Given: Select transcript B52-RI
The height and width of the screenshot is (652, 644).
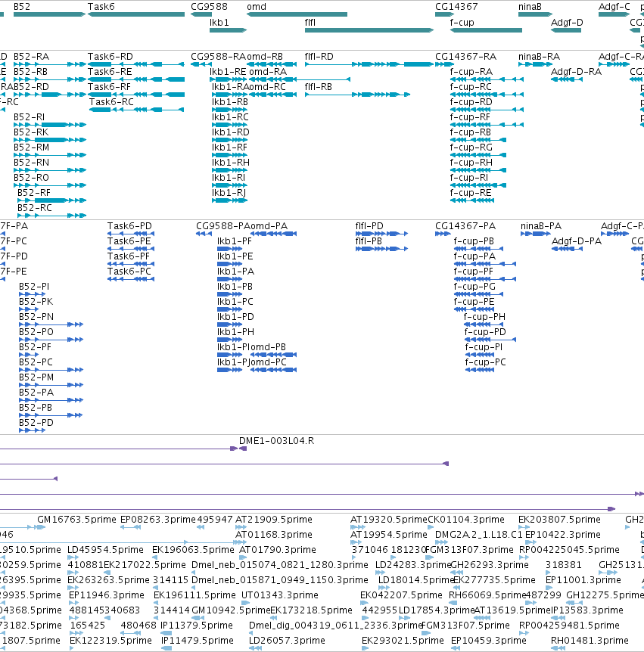Looking at the screenshot, I should click(x=50, y=125).
